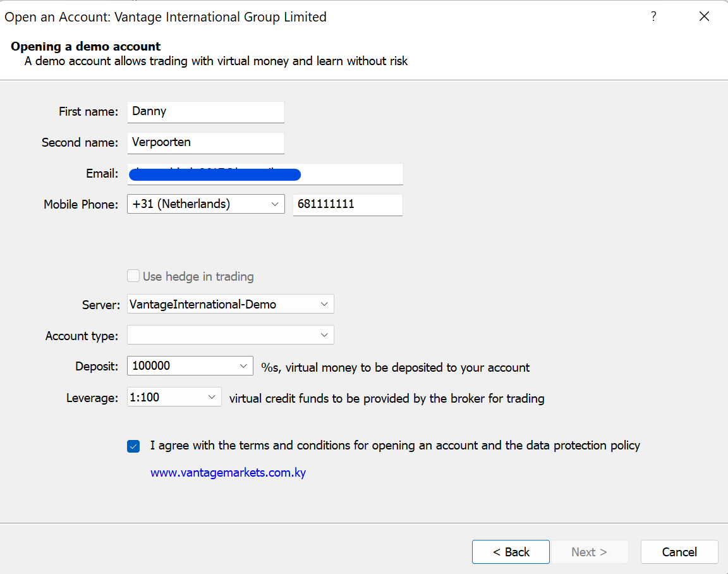Click the VantageInternational-Demo server selector
Screen dimensions: 728x574
coord(230,303)
